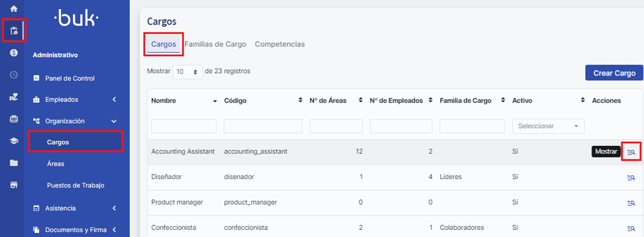
Task: Open the view icon for Confeccionista
Action: coord(631,228)
